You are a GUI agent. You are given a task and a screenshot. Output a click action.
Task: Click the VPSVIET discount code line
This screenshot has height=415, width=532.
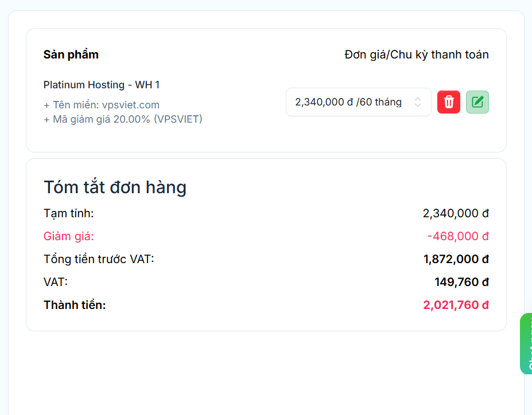click(x=123, y=119)
